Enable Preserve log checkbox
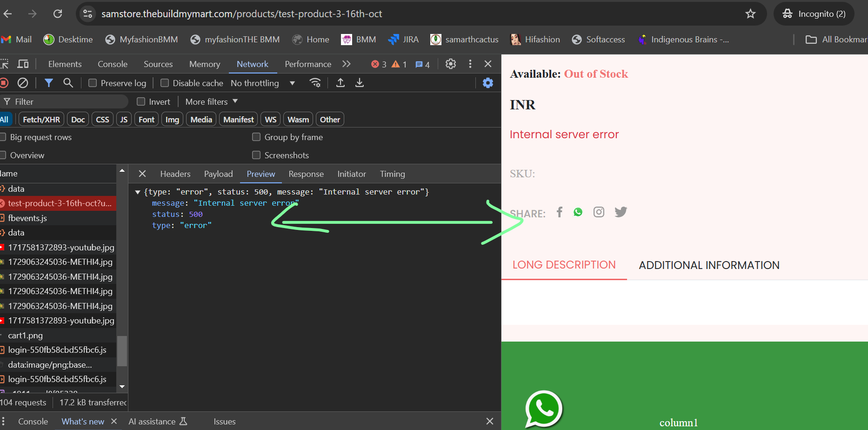Screen dimensions: 868x430 pyautogui.click(x=93, y=83)
